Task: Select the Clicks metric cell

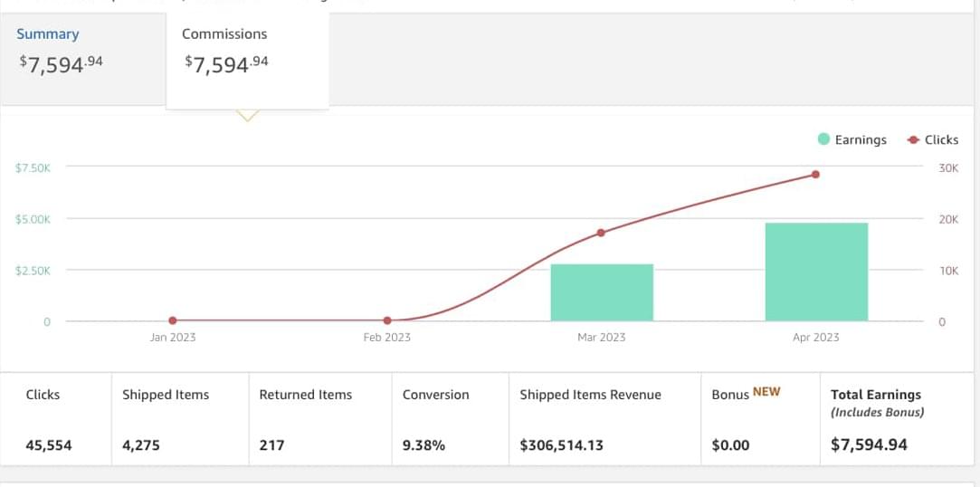Action: (x=56, y=419)
